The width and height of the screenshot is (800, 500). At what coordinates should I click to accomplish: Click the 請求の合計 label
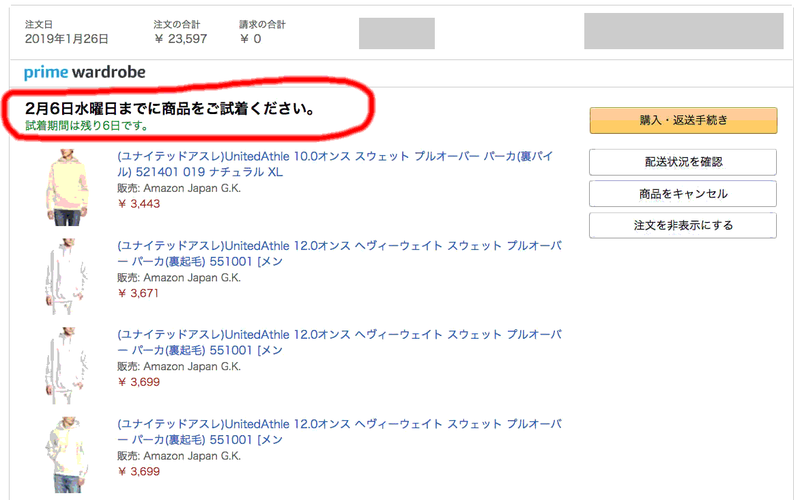262,24
